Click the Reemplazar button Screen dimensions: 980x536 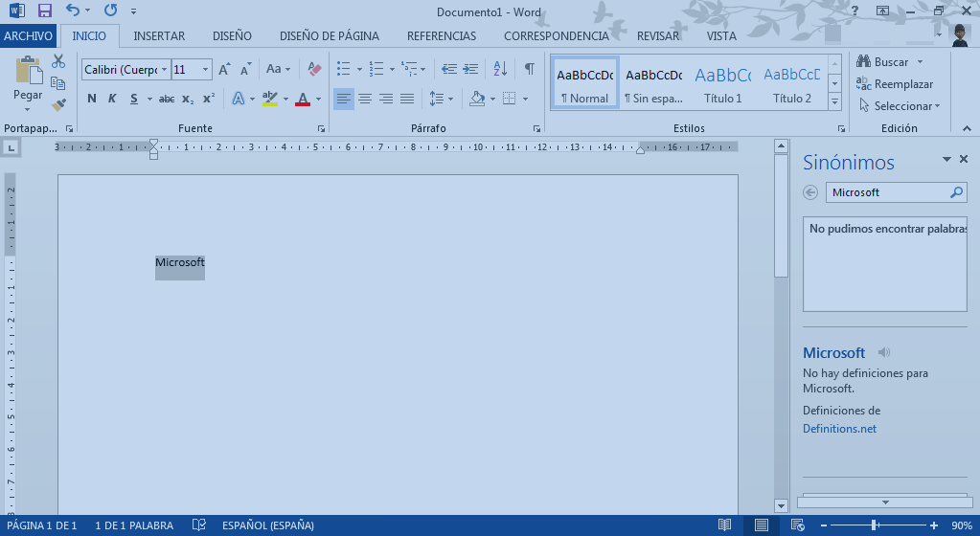click(895, 83)
